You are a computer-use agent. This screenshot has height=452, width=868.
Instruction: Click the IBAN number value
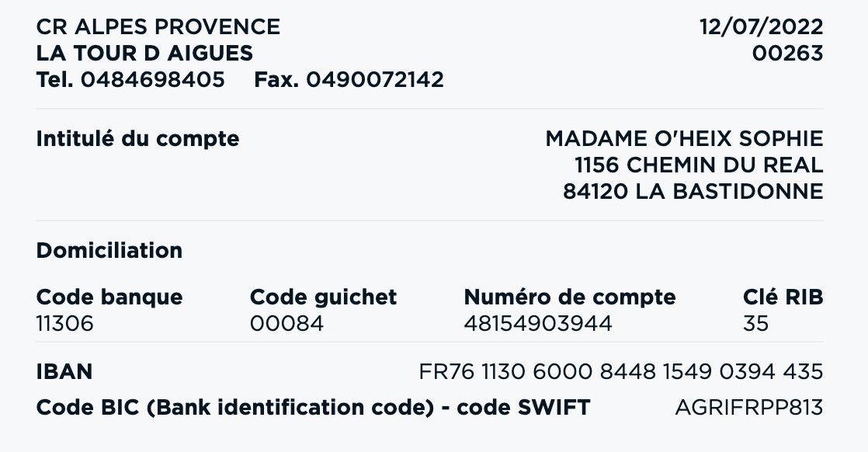tap(621, 372)
